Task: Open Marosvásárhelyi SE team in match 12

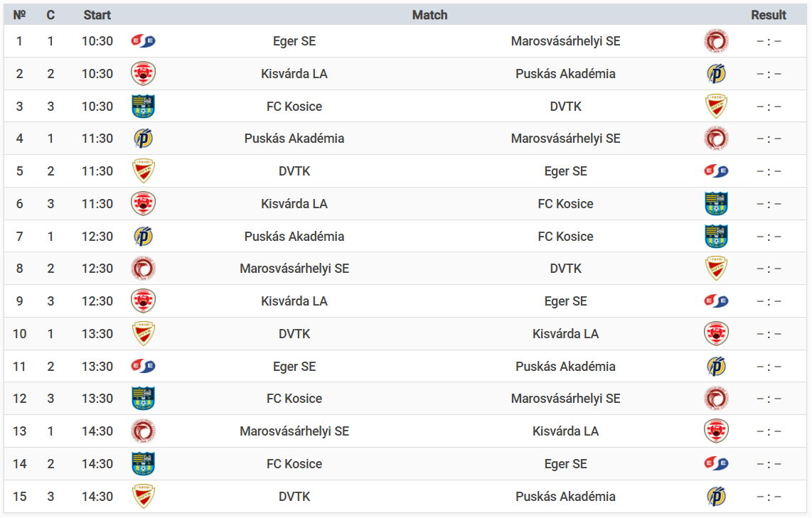Action: pos(565,399)
